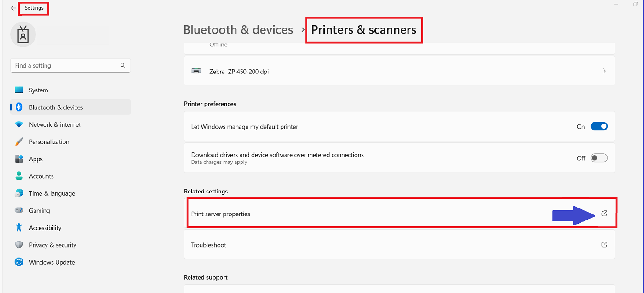This screenshot has width=644, height=293.
Task: Click the Bluetooth & devices breadcrumb link
Action: coord(238,30)
